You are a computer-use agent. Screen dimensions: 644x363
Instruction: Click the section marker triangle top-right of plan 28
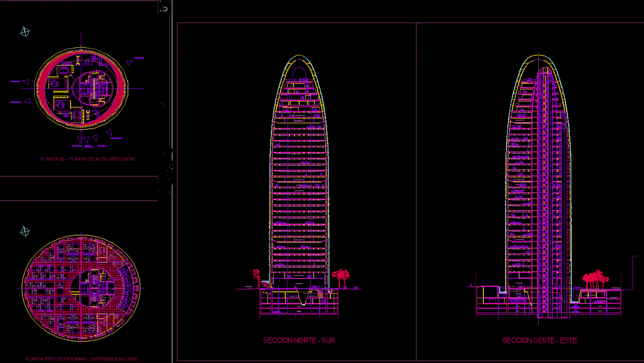tap(129, 62)
